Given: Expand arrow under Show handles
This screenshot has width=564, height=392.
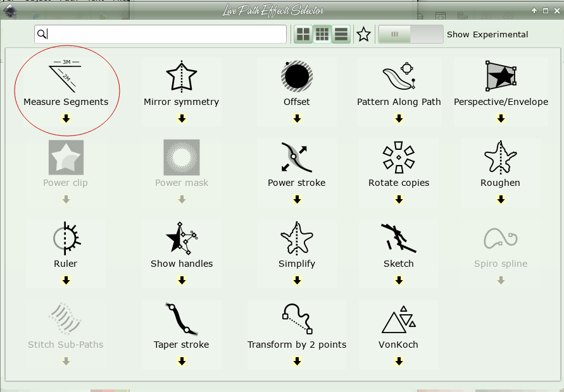Looking at the screenshot, I should click(182, 280).
